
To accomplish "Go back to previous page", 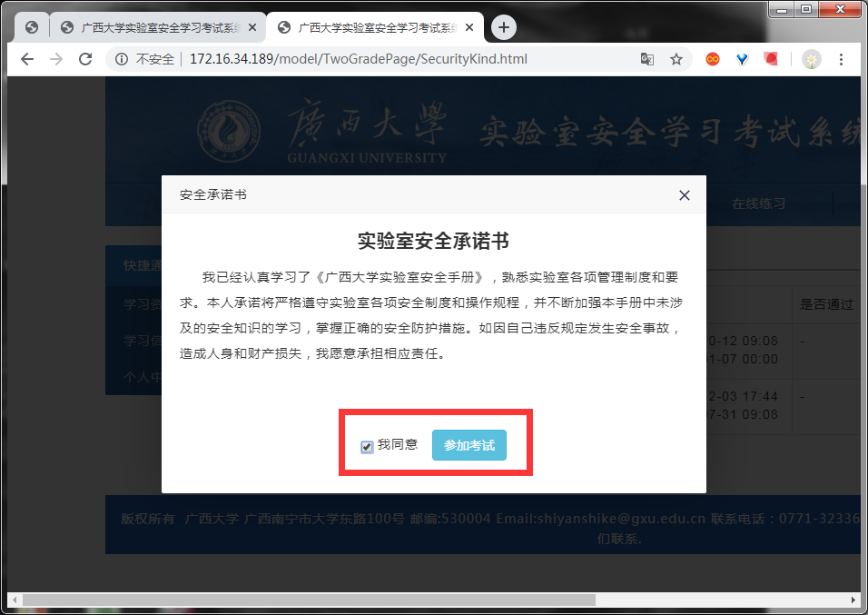I will pyautogui.click(x=26, y=59).
